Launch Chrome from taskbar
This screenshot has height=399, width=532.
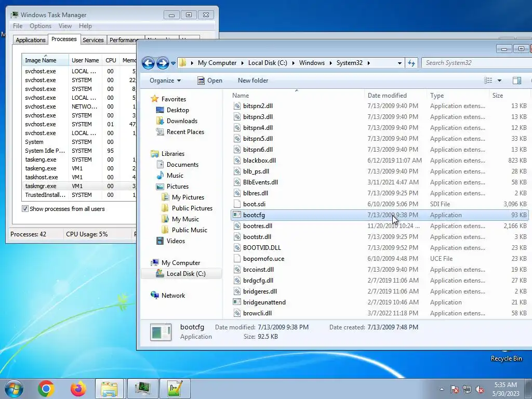click(46, 389)
